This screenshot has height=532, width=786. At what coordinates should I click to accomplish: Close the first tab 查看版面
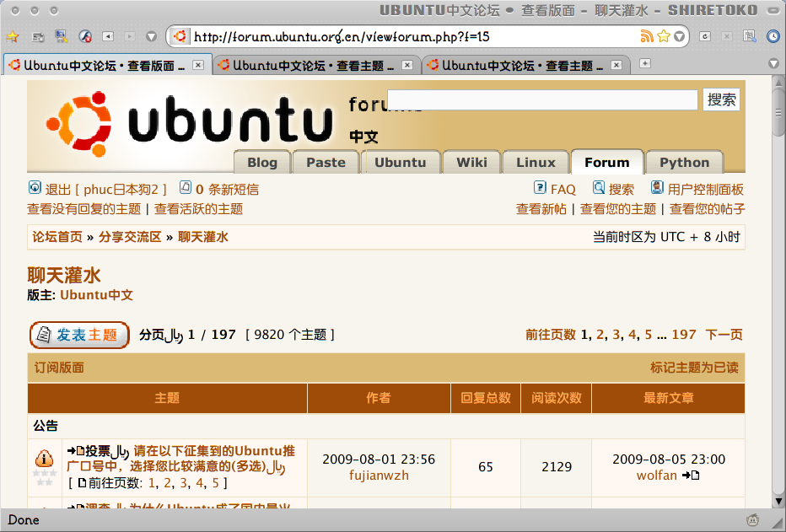point(198,65)
